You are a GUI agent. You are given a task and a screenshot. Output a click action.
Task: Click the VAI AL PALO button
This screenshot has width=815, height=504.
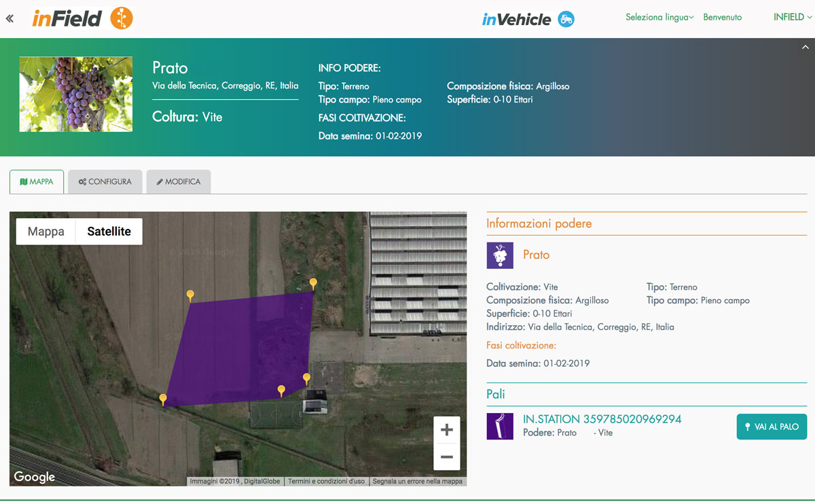(772, 427)
